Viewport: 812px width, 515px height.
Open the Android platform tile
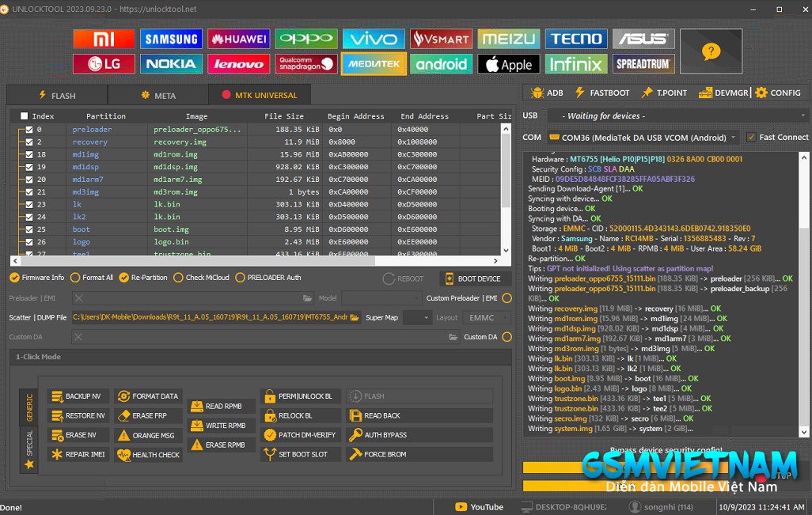[441, 64]
